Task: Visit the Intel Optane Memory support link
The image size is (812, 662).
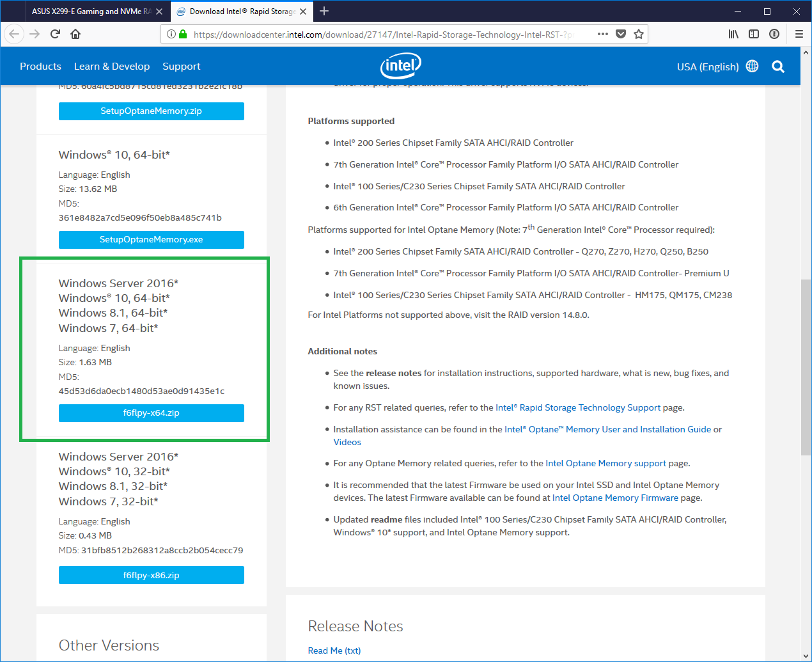Action: [x=606, y=463]
